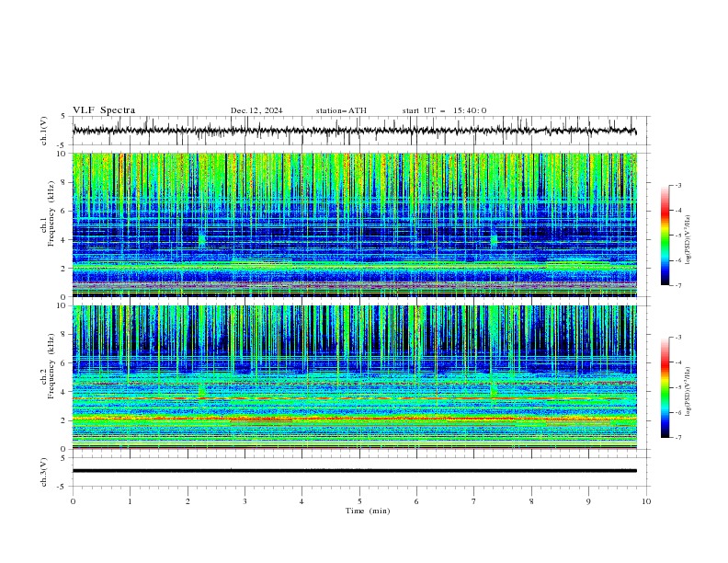Click the "ch.1(V)" waveform axis label

[x=44, y=131]
